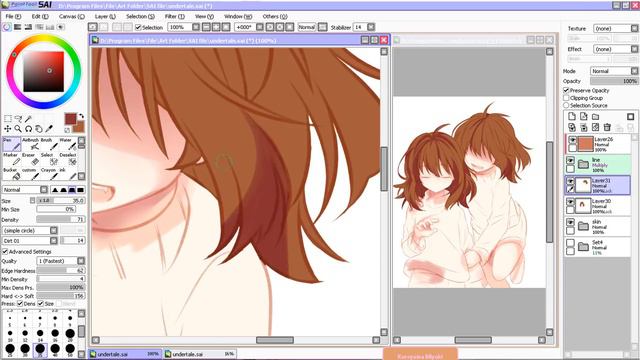
Task: Activate the rotate view tool
Action: 28,129
